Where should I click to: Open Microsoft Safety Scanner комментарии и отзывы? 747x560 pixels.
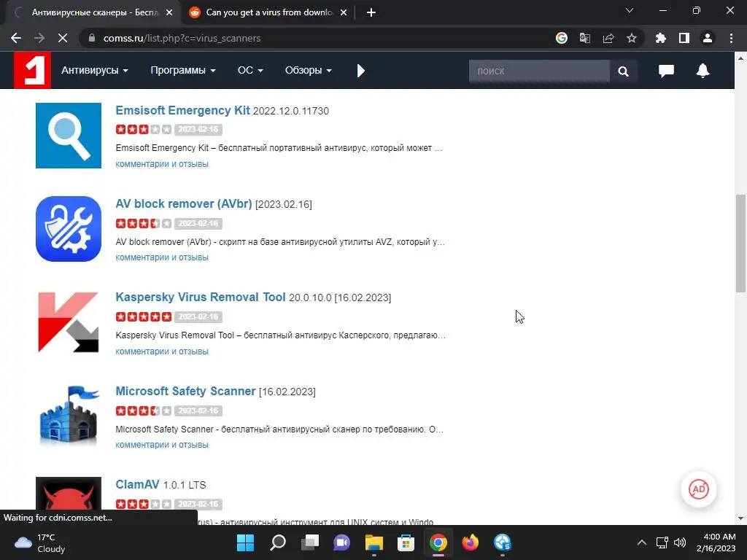coord(162,445)
